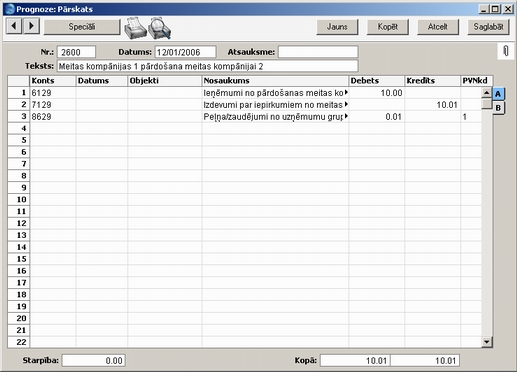This screenshot has height=372, width=517.
Task: Expand truncated name in row 2
Action: point(346,104)
